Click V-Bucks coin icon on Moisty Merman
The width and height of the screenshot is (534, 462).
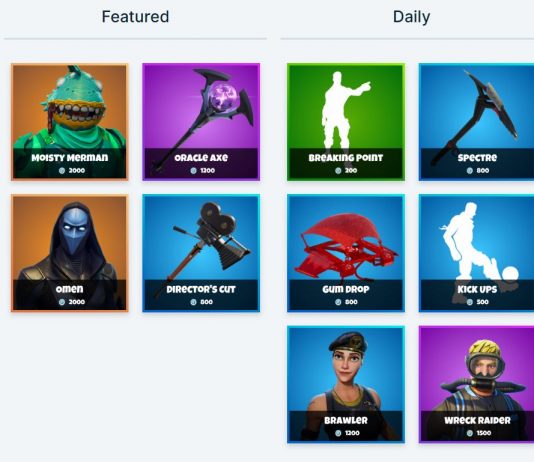(62, 171)
